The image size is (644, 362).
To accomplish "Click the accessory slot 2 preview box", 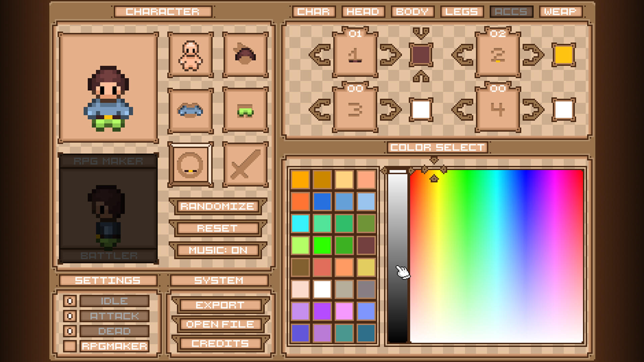I will click(x=497, y=55).
